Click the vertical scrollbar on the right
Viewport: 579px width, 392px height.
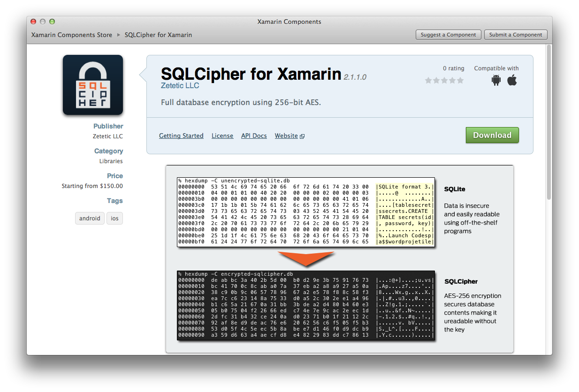(x=549, y=122)
